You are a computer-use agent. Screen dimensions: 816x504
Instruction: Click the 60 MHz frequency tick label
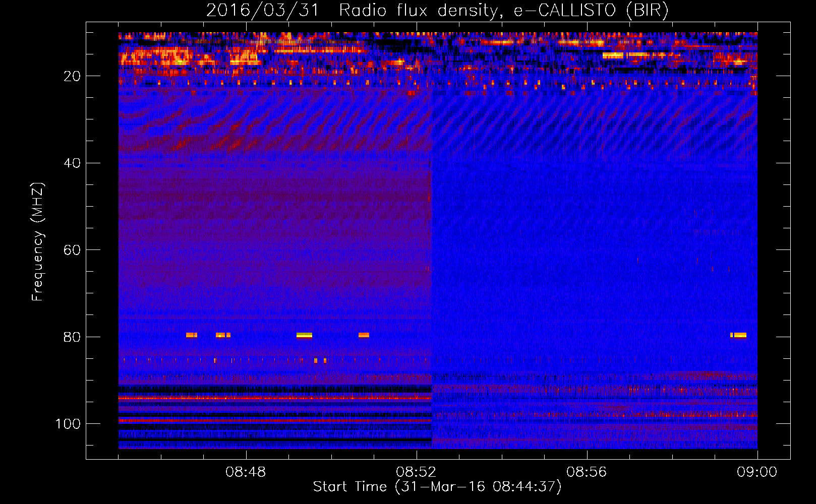pos(72,250)
